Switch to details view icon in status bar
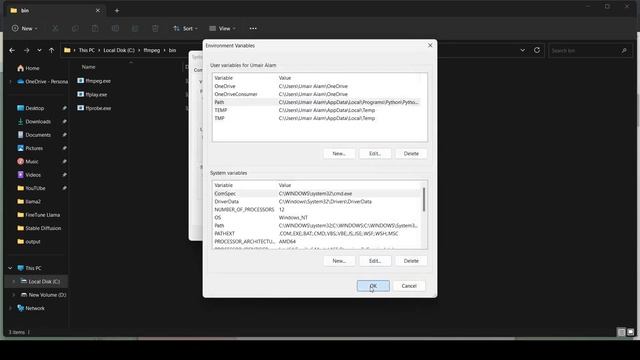The height and width of the screenshot is (360, 640). pyautogui.click(x=621, y=332)
